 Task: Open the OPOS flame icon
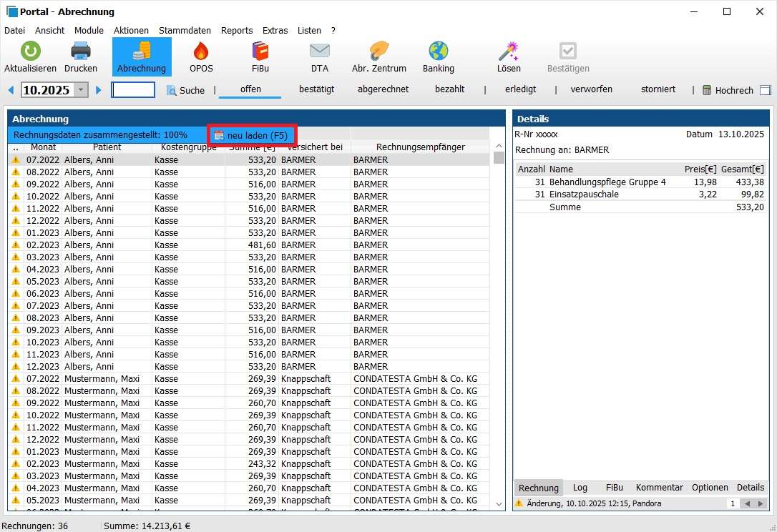(x=201, y=51)
